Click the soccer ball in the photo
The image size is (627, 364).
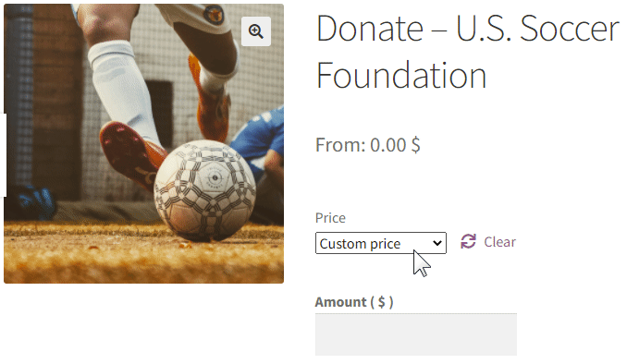tap(204, 189)
